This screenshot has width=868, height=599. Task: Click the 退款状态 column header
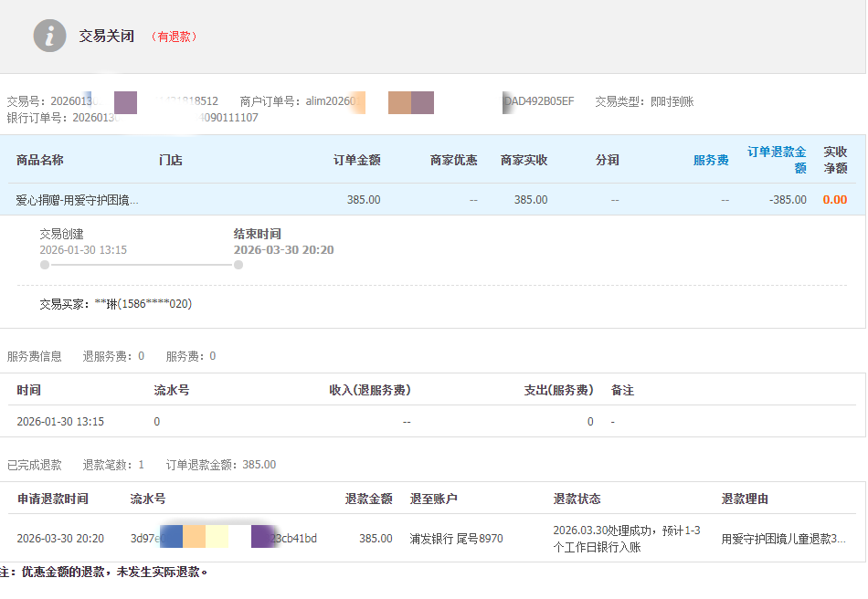coord(577,499)
